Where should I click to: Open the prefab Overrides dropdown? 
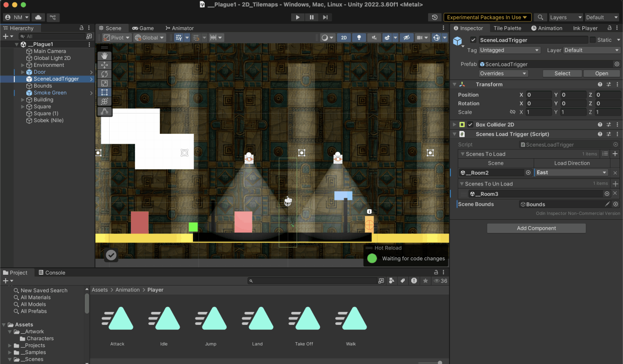pos(503,73)
